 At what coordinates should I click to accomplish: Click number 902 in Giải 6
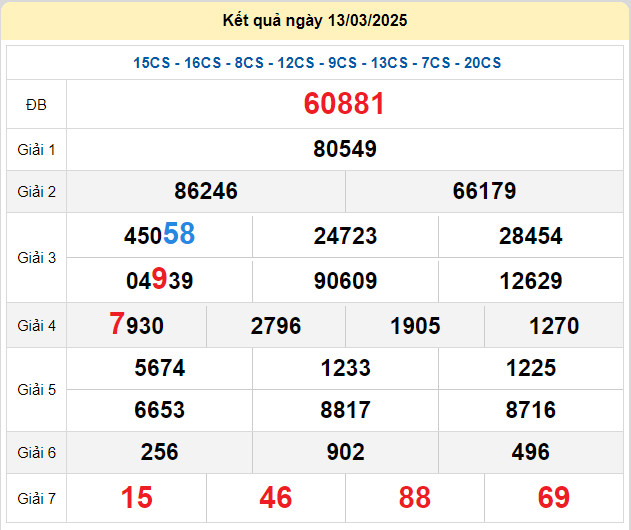coord(345,452)
